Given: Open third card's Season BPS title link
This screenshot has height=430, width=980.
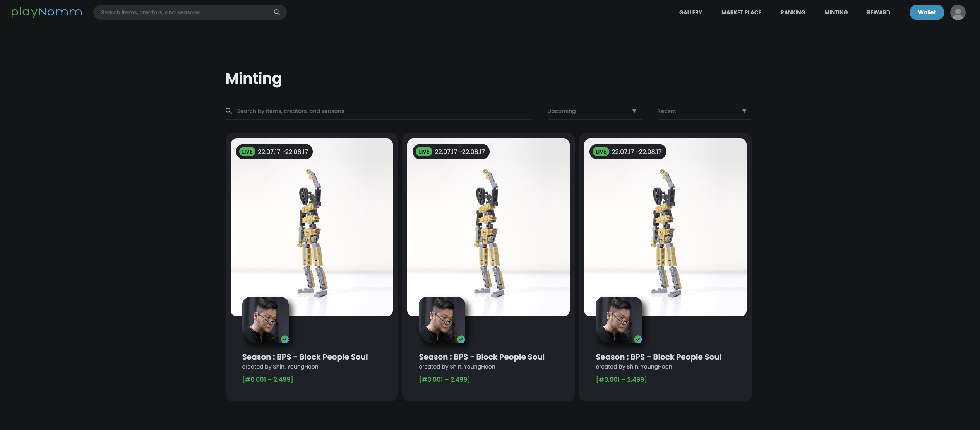Looking at the screenshot, I should [658, 357].
